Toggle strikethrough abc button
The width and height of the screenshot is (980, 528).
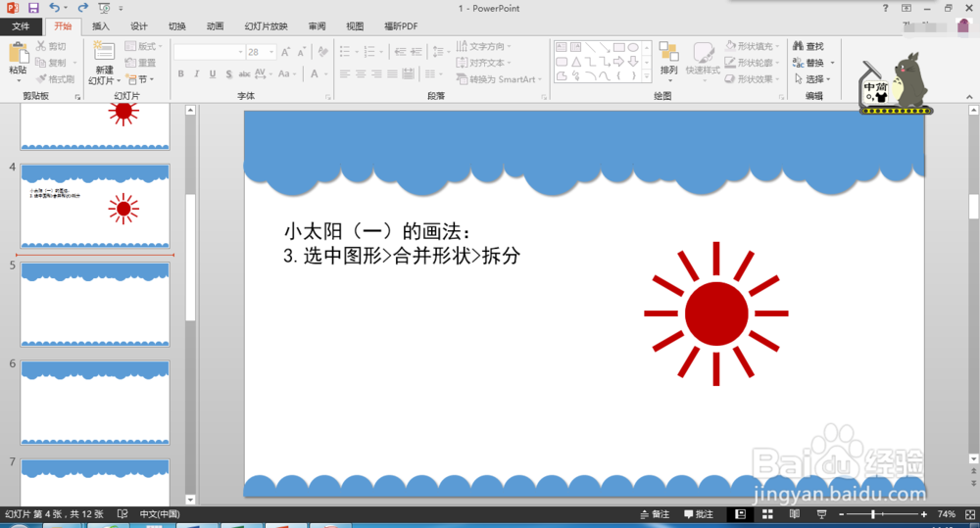point(244,73)
